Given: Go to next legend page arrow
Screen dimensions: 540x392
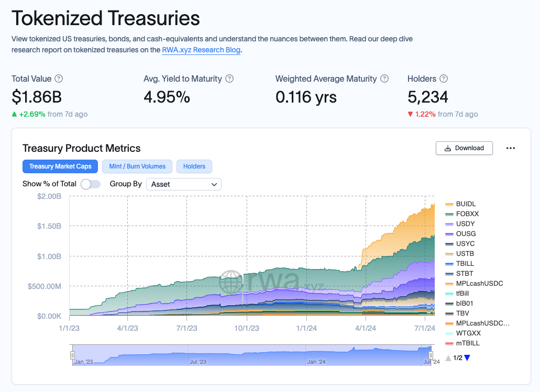Looking at the screenshot, I should [467, 358].
